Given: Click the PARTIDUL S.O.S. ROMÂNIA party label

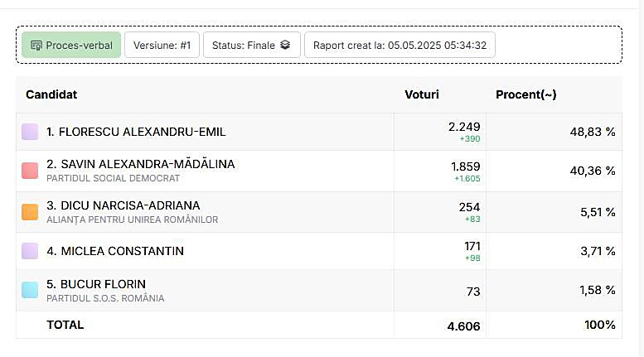Looking at the screenshot, I should [x=105, y=298].
